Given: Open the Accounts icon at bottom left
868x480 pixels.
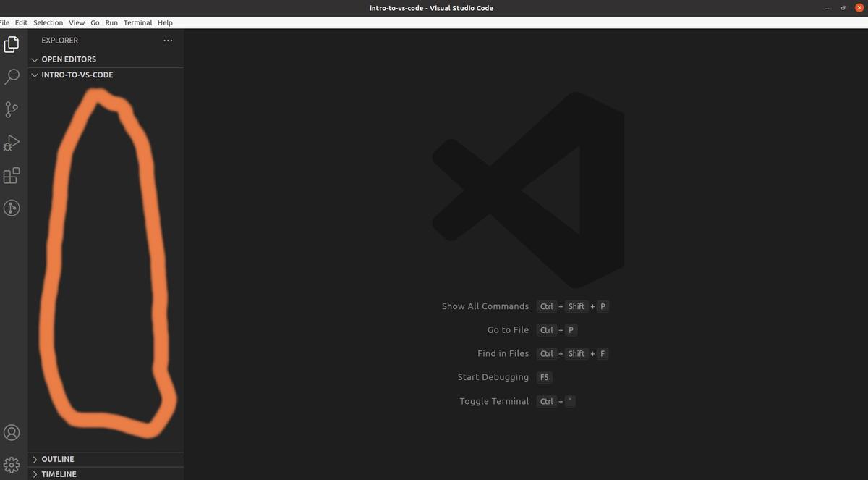Looking at the screenshot, I should pyautogui.click(x=12, y=432).
